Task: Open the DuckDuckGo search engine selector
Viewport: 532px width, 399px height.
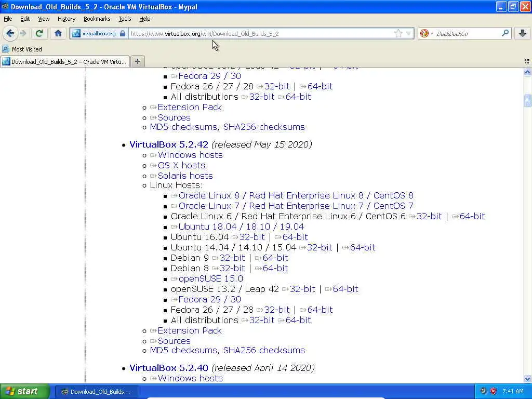Action: tap(427, 34)
